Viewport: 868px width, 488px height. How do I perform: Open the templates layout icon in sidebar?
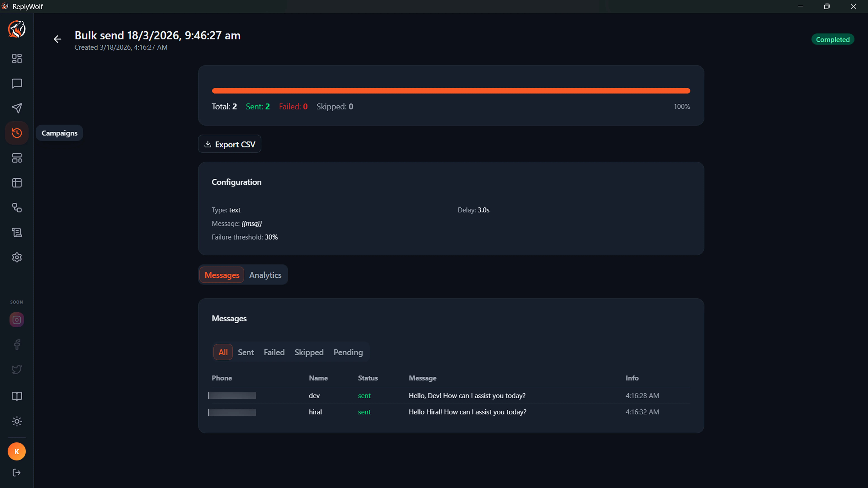pyautogui.click(x=17, y=158)
